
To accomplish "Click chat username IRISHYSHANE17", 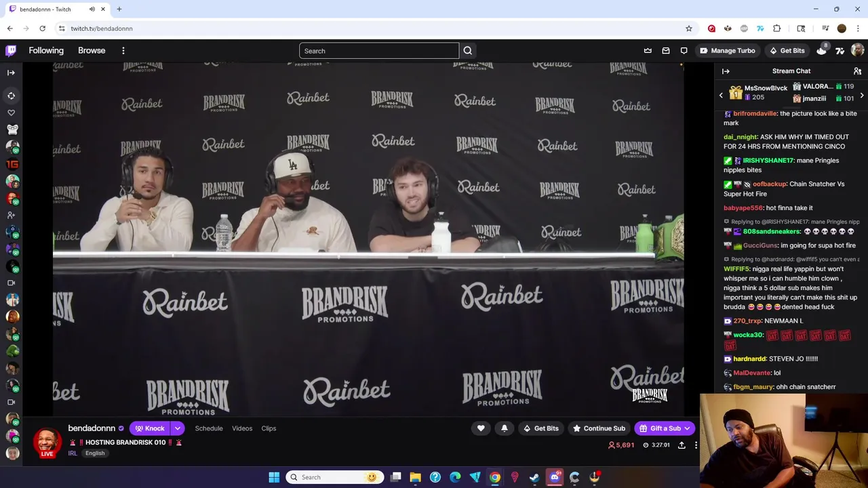I will coord(768,161).
